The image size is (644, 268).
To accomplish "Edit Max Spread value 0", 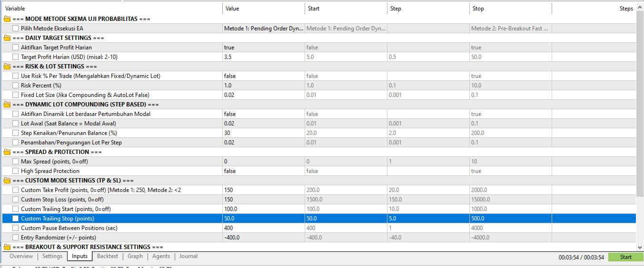I will coord(264,162).
